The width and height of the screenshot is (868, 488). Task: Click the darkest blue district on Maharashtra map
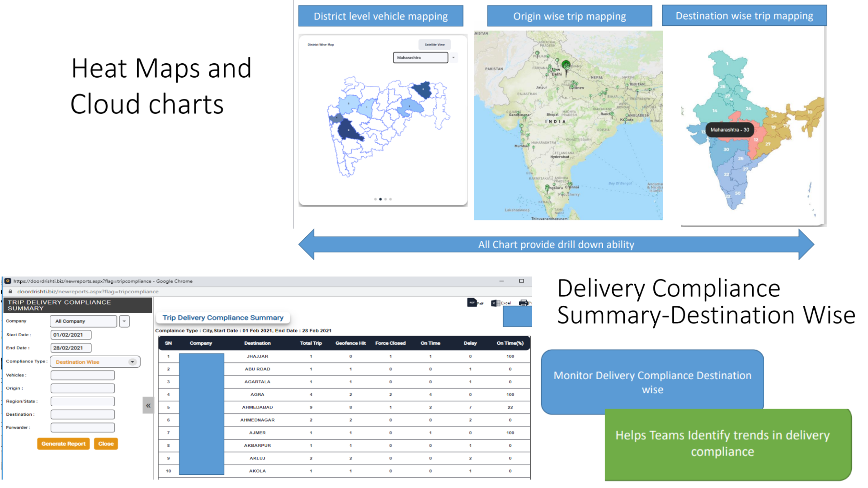pyautogui.click(x=348, y=130)
